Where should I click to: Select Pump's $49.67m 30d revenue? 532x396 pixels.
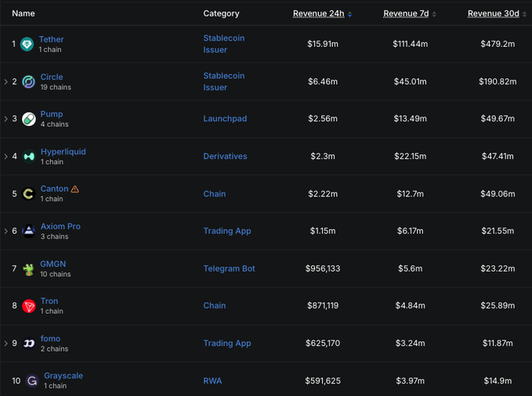pyautogui.click(x=498, y=119)
